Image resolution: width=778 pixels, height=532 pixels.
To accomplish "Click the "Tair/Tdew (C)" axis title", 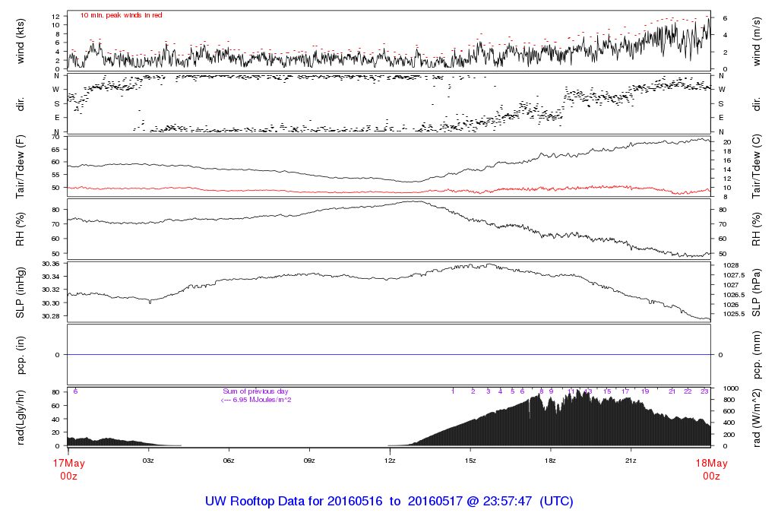I will coord(756,166).
